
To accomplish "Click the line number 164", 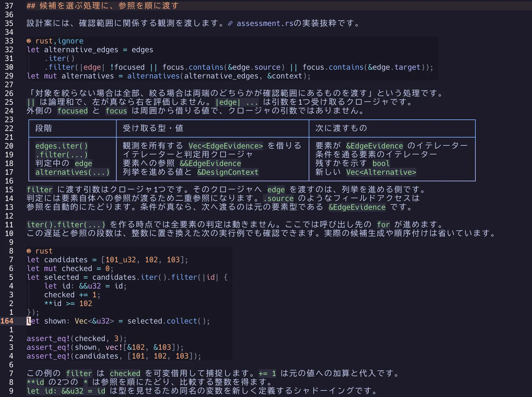I will pyautogui.click(x=7, y=321).
